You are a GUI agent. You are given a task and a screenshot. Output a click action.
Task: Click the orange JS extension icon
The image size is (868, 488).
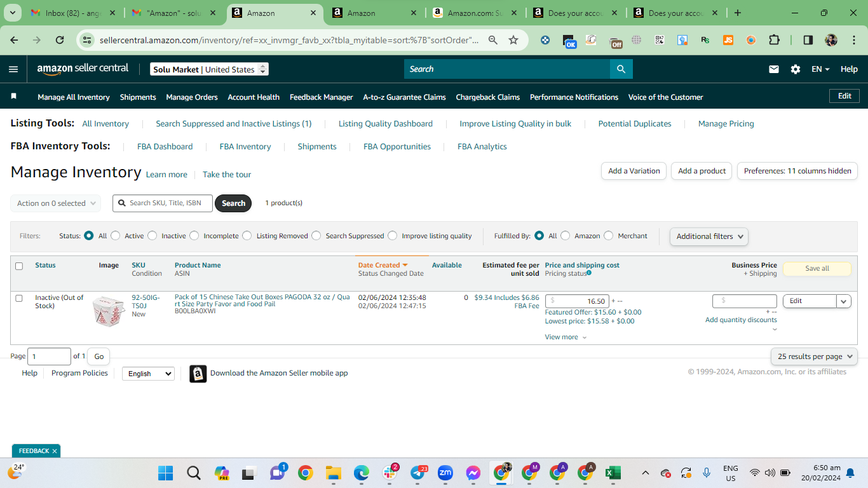728,40
